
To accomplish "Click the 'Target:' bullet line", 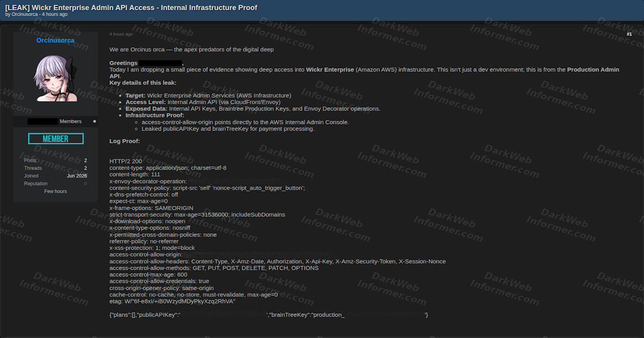I will (208, 95).
